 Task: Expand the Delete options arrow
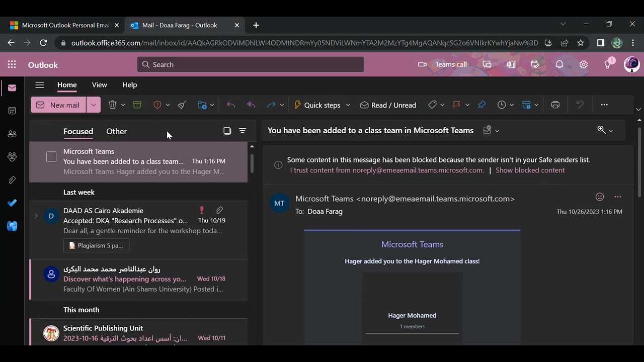123,105
